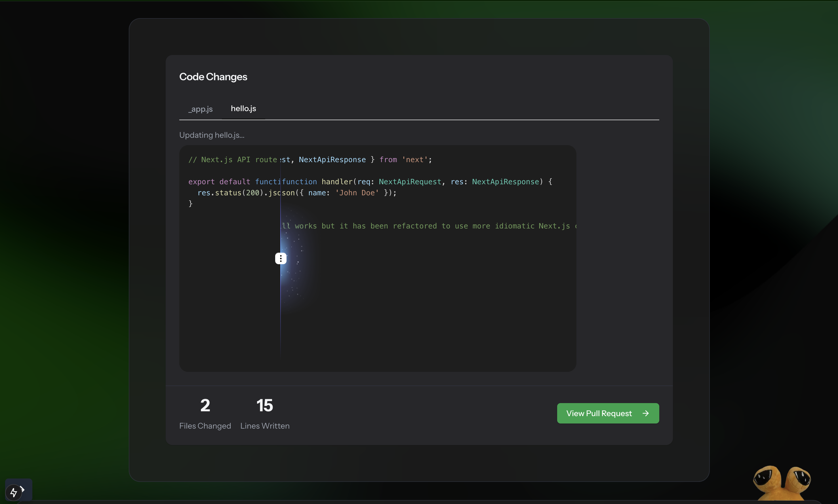The width and height of the screenshot is (838, 504).
Task: Click the 'export default' keyword in the code
Action: [219, 182]
